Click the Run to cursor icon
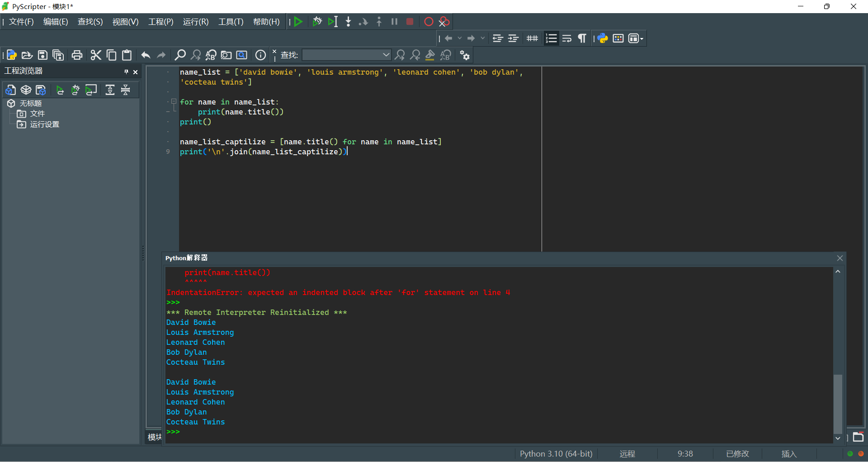Screen dimensions: 868x462 coord(333,22)
